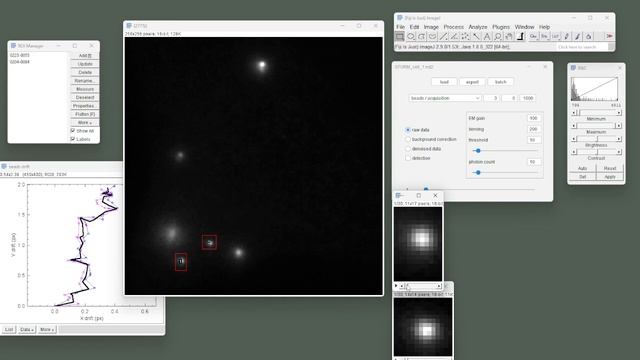Open the Image menu
Image resolution: width=640 pixels, height=360 pixels.
click(x=431, y=27)
